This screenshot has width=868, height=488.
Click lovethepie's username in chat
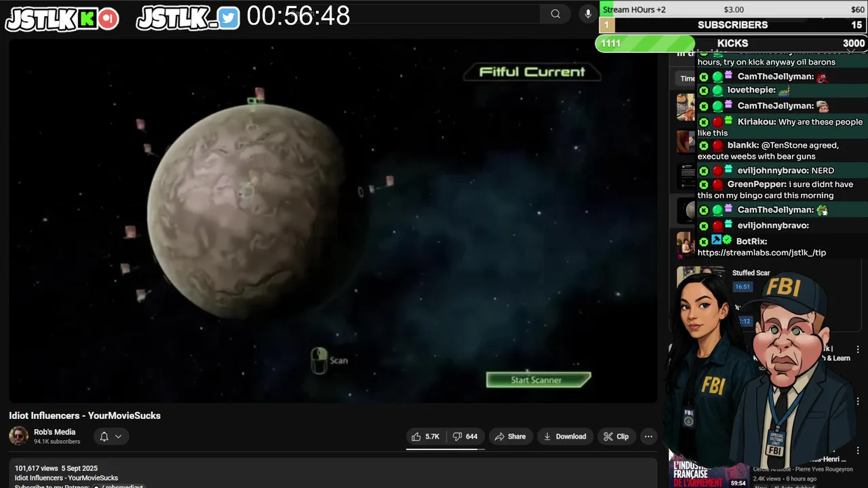[x=751, y=90]
